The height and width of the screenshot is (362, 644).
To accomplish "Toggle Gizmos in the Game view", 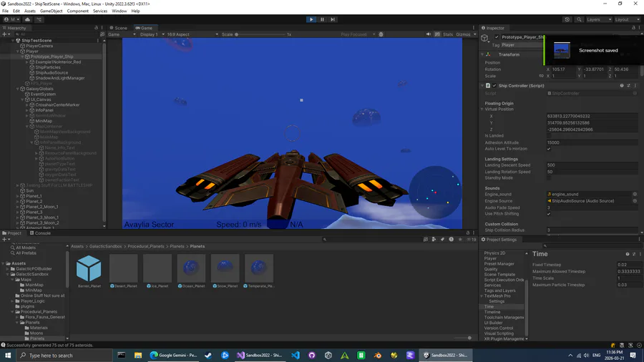I will pos(463,34).
